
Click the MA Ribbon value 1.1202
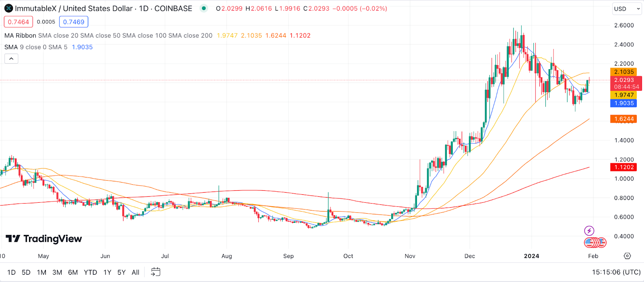300,35
